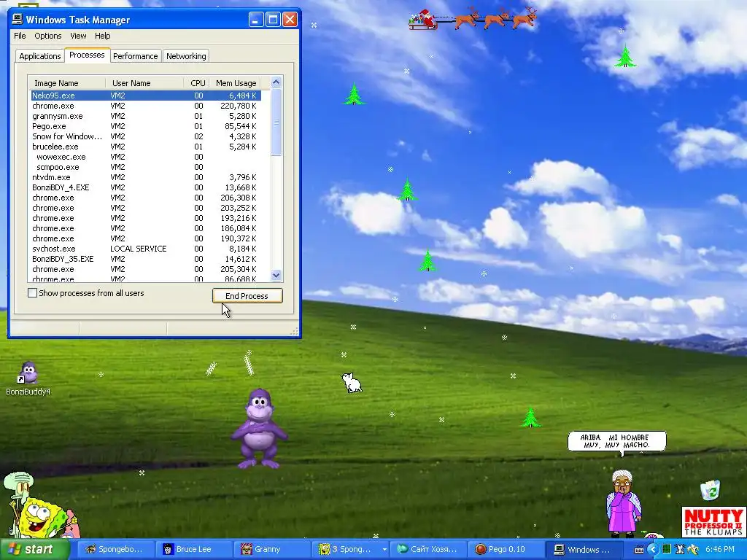Select chrome.exe row using 186,084 K
Image resolution: width=747 pixels, height=560 pixels.
click(146, 228)
